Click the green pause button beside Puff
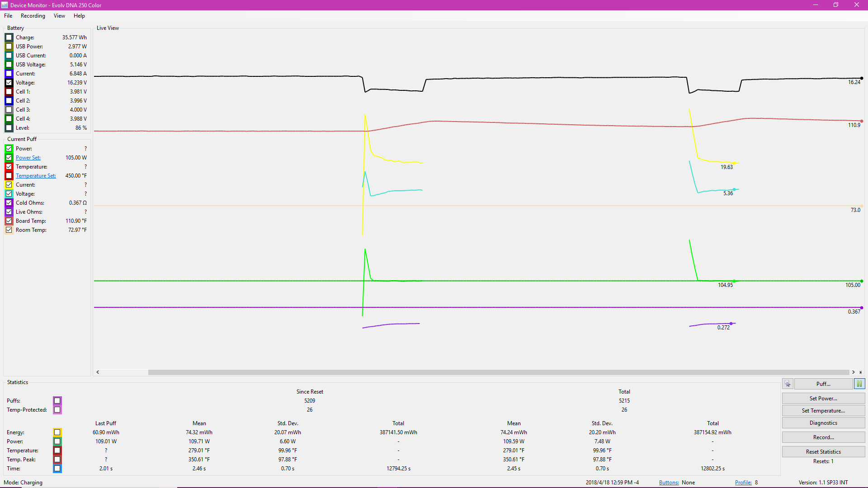The height and width of the screenshot is (488, 868). (x=859, y=384)
